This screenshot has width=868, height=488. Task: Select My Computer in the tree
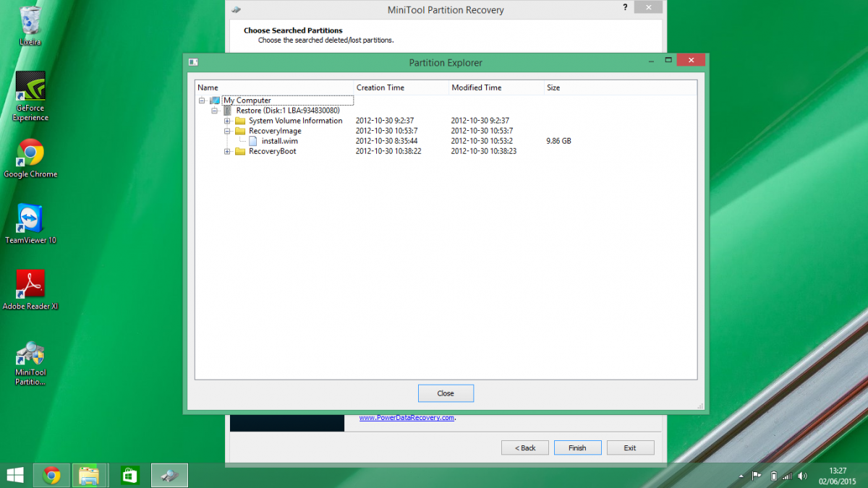pyautogui.click(x=247, y=100)
